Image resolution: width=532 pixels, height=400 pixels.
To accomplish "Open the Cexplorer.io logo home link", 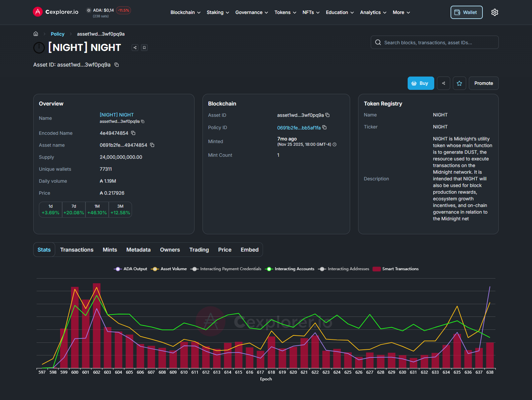I will [56, 12].
